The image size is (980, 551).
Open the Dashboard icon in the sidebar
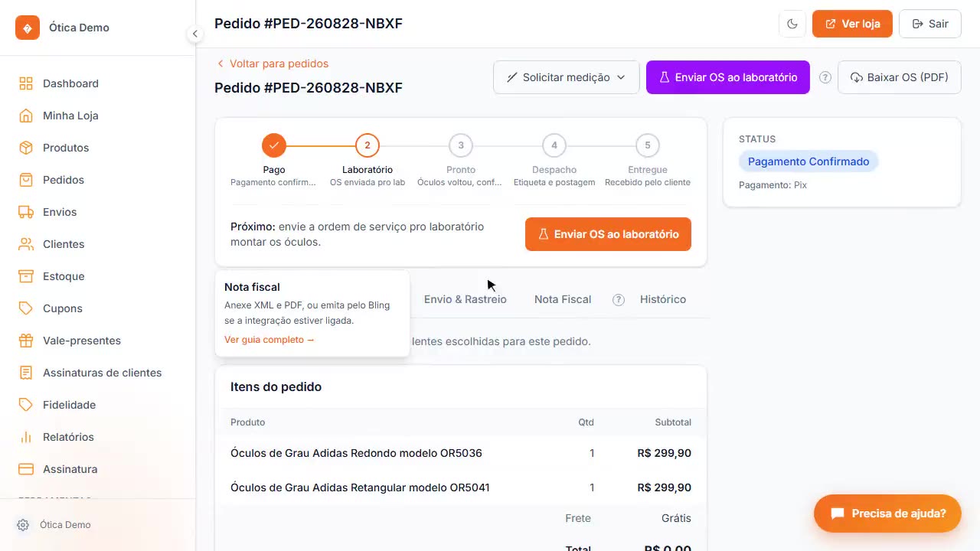click(26, 83)
